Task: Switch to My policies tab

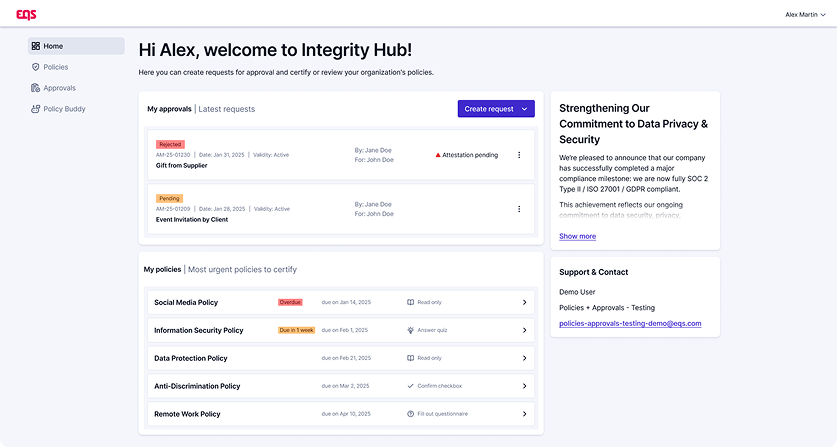Action: (x=162, y=269)
